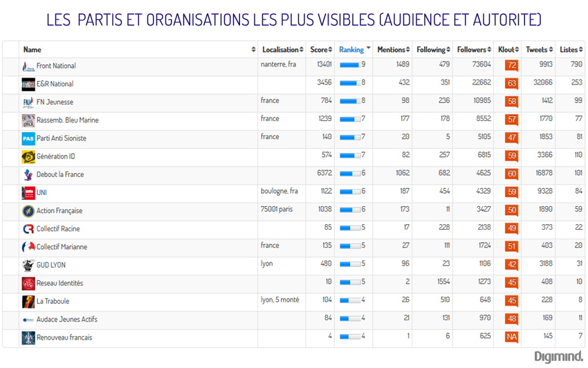588x368 pixels.
Task: Click the Génération ID yellow logo
Action: [28, 157]
